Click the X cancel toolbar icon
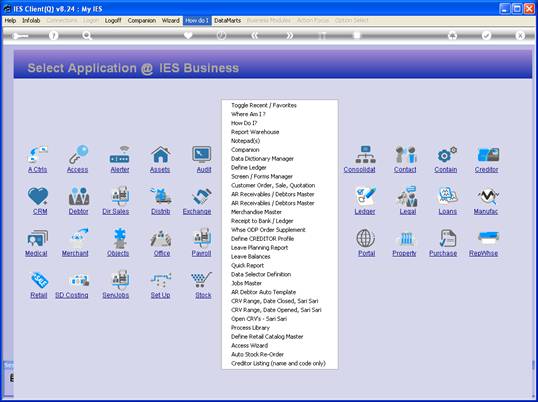Image resolution: width=538 pixels, height=402 pixels. 520,35
